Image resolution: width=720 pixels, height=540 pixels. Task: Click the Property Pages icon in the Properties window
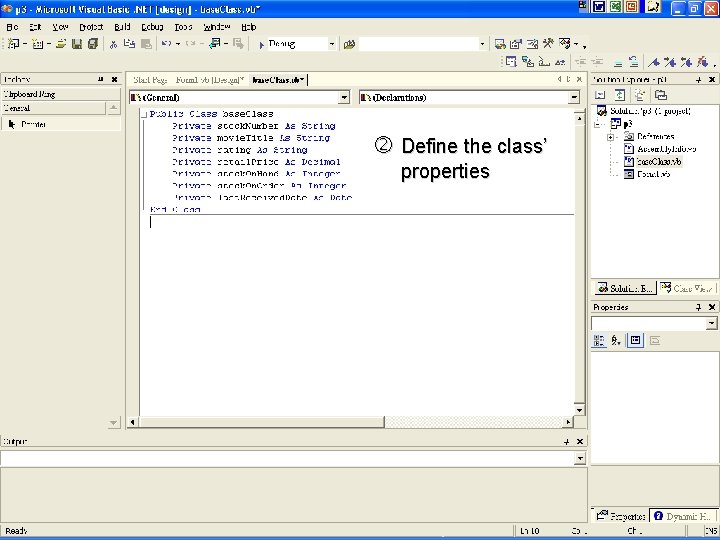655,340
